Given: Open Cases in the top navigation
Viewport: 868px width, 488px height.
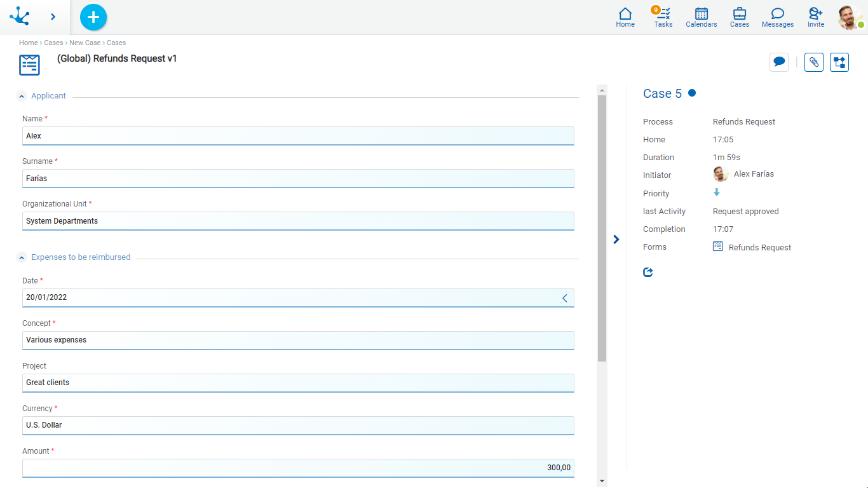Looking at the screenshot, I should 740,17.
